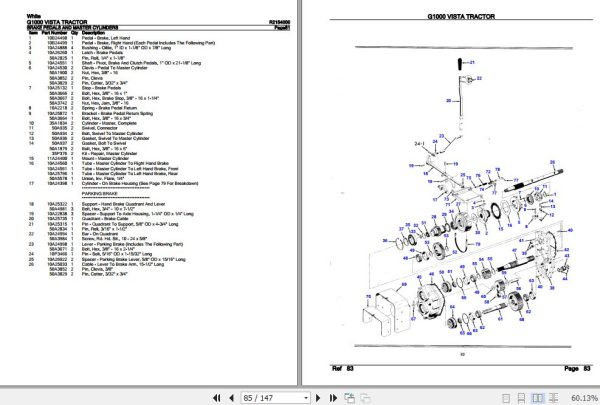
Task: Click callout number 69 above the cover
Action: click(x=404, y=284)
